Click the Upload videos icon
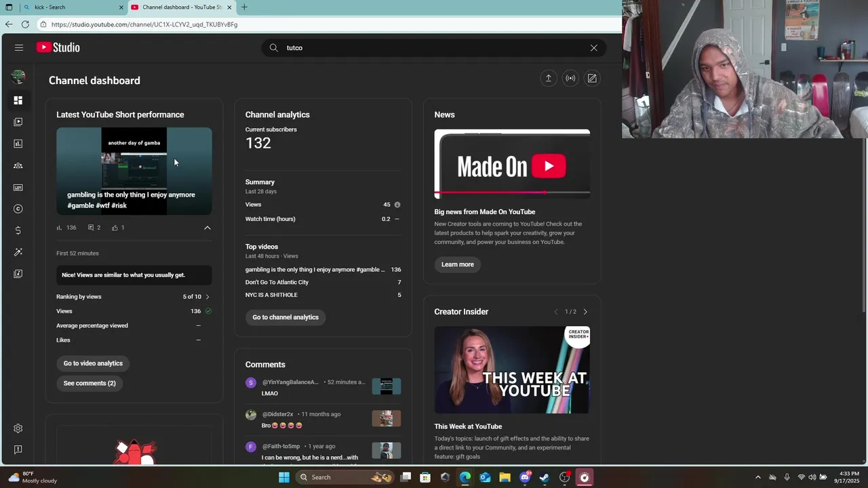Image resolution: width=868 pixels, height=488 pixels. pyautogui.click(x=549, y=78)
